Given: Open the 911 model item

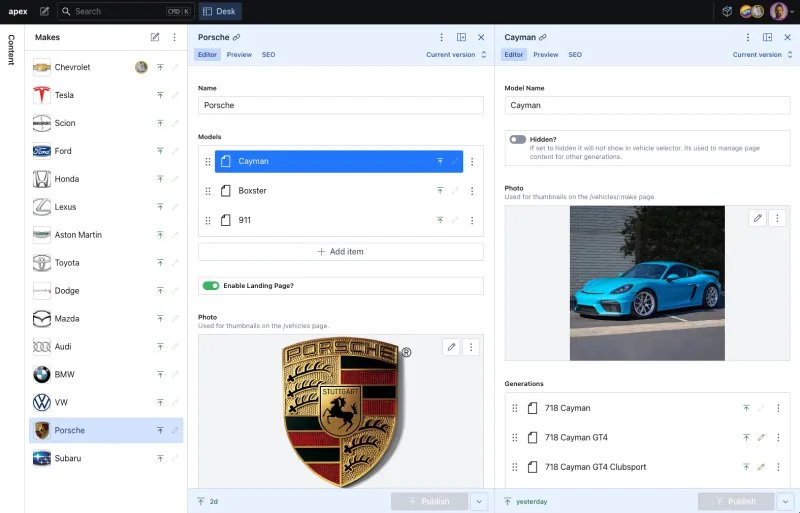Looking at the screenshot, I should [x=339, y=221].
